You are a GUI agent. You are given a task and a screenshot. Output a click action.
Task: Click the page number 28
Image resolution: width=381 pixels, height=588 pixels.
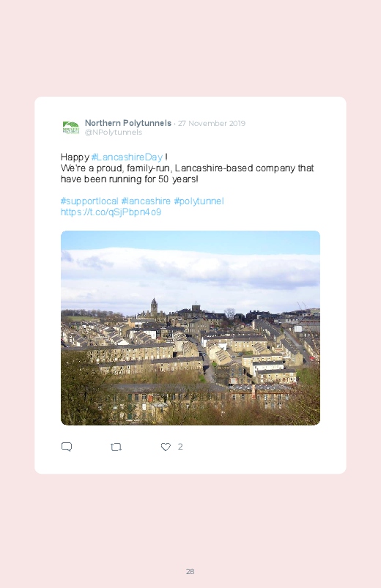[x=190, y=571]
